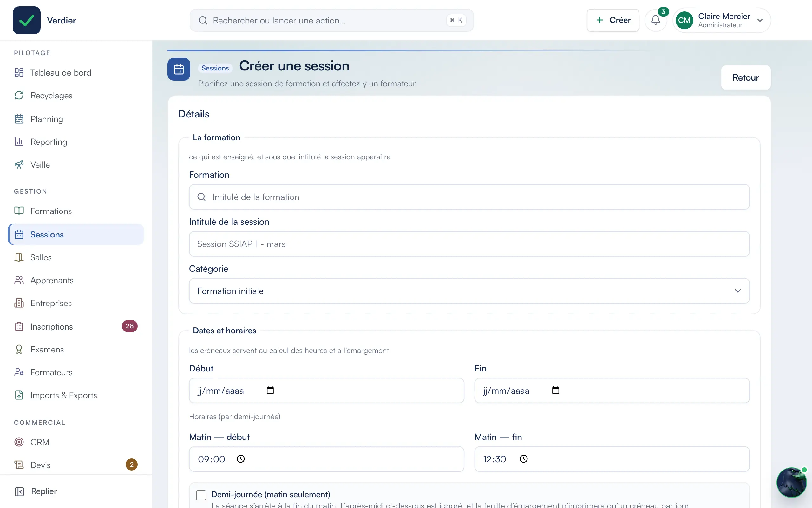Open the Veille section
Viewport: 812px width, 508px height.
coord(76,165)
